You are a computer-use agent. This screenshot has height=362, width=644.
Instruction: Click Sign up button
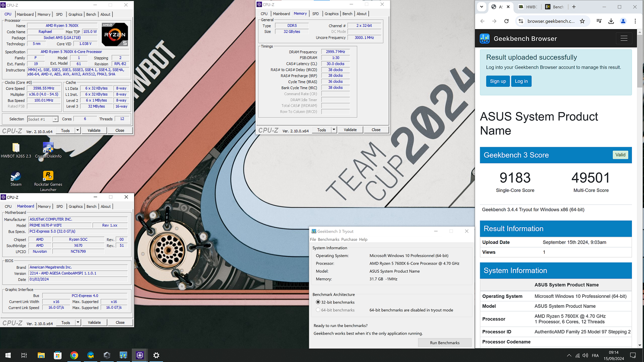tap(497, 81)
